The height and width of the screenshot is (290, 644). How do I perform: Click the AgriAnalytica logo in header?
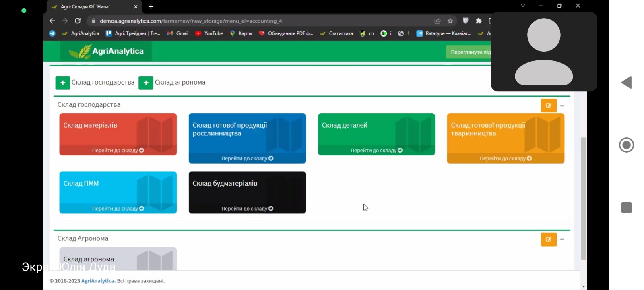click(106, 51)
